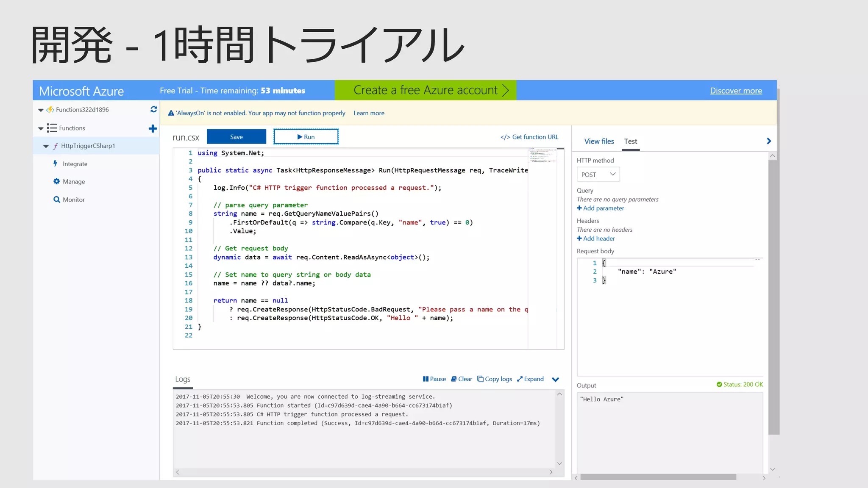Run the function
This screenshot has width=868, height=488.
point(306,137)
